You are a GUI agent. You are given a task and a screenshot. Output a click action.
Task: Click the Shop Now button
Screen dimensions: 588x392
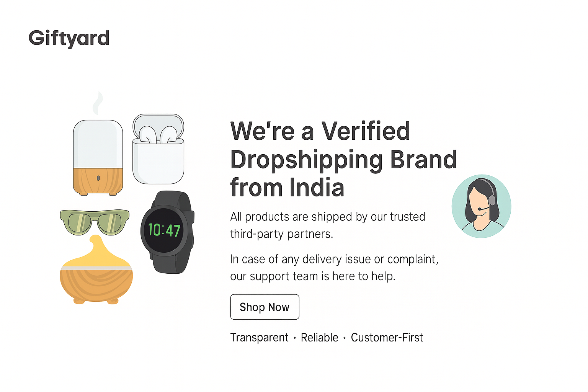[x=265, y=307]
